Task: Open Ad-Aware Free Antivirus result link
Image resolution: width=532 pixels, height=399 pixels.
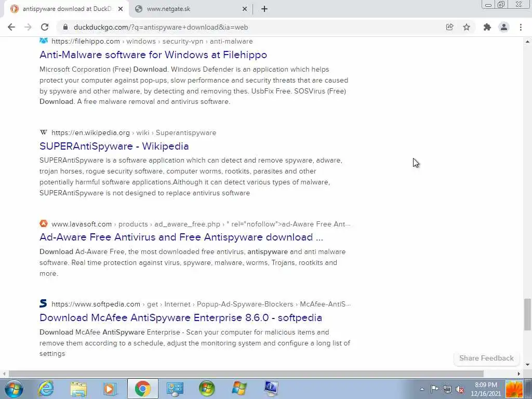Action: coord(181,237)
